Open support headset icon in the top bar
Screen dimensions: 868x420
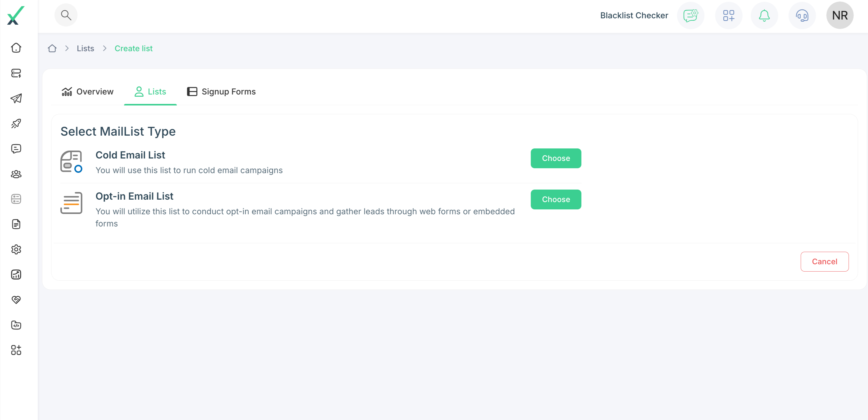point(802,15)
